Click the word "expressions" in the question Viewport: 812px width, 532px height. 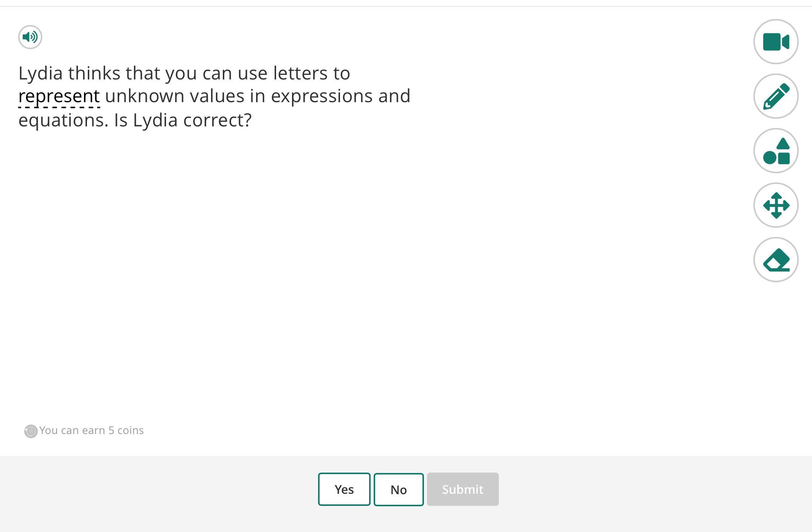pos(322,96)
